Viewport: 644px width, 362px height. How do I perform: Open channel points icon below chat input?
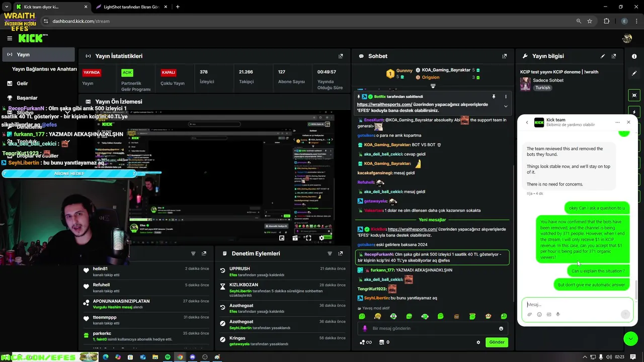[x=366, y=342]
